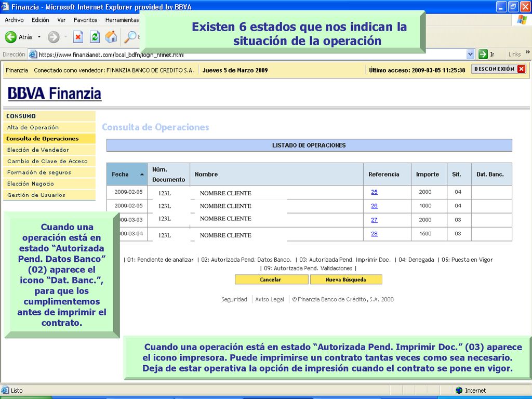Click the '09: Autorizada Pend. Validaciones' legend

point(309,269)
